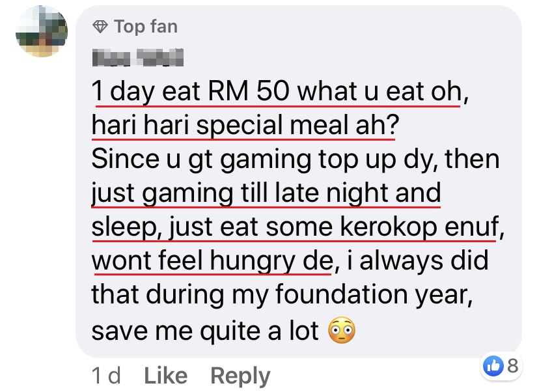
Task: Like this comment
Action: (165, 376)
